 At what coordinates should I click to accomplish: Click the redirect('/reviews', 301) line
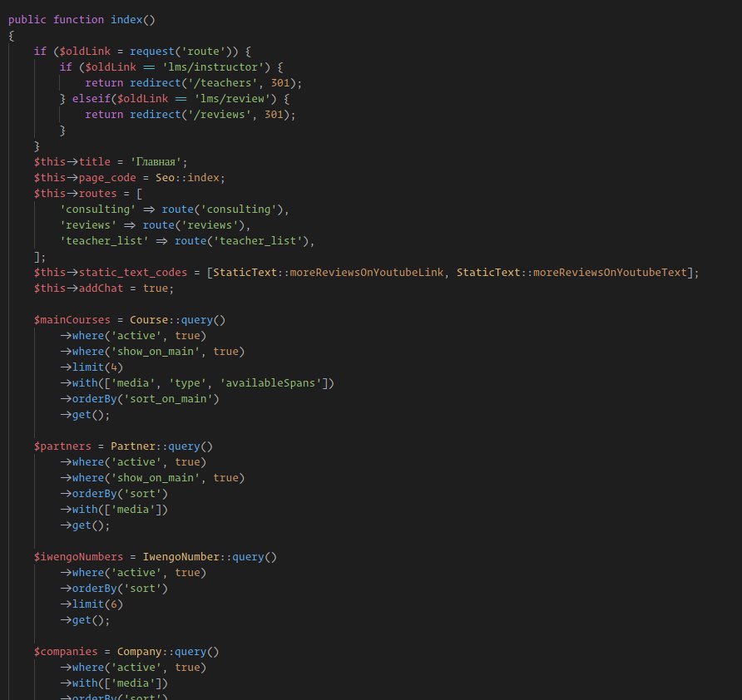pos(190,115)
